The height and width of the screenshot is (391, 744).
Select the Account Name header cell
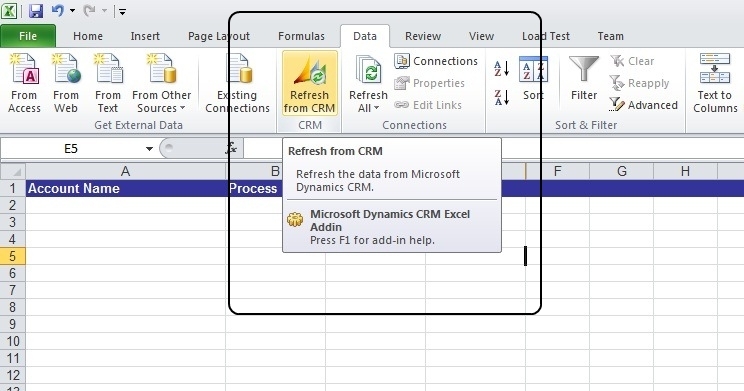pyautogui.click(x=126, y=188)
